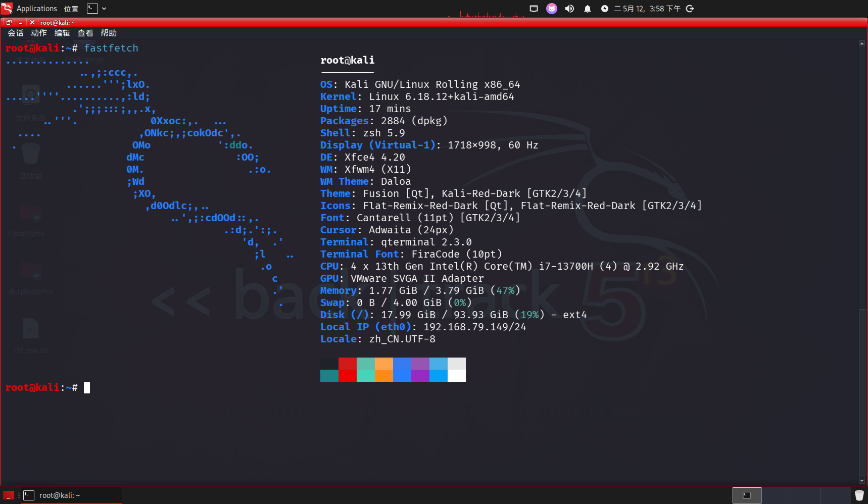This screenshot has height=504, width=868.
Task: Click the DE line Xfce4 4.20
Action: tap(363, 157)
